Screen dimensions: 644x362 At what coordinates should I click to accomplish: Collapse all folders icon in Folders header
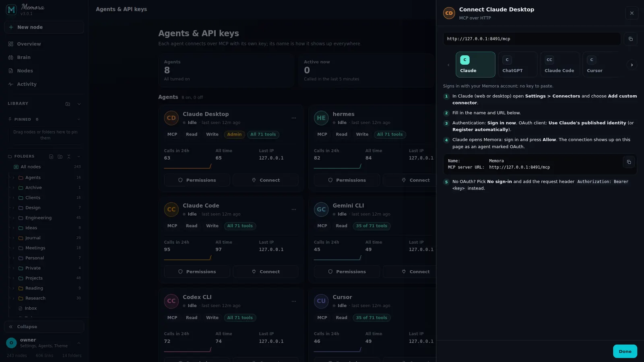pos(69,156)
